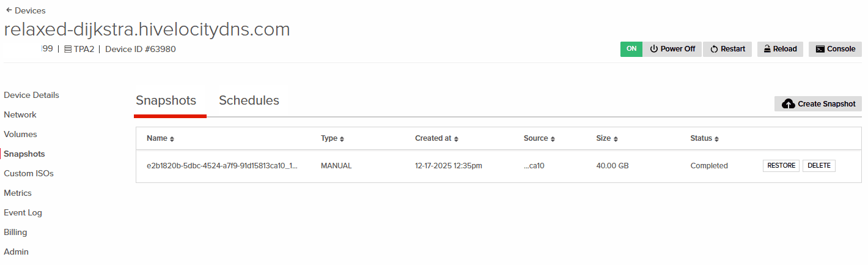Click the server icon next to TPA2

point(68,49)
